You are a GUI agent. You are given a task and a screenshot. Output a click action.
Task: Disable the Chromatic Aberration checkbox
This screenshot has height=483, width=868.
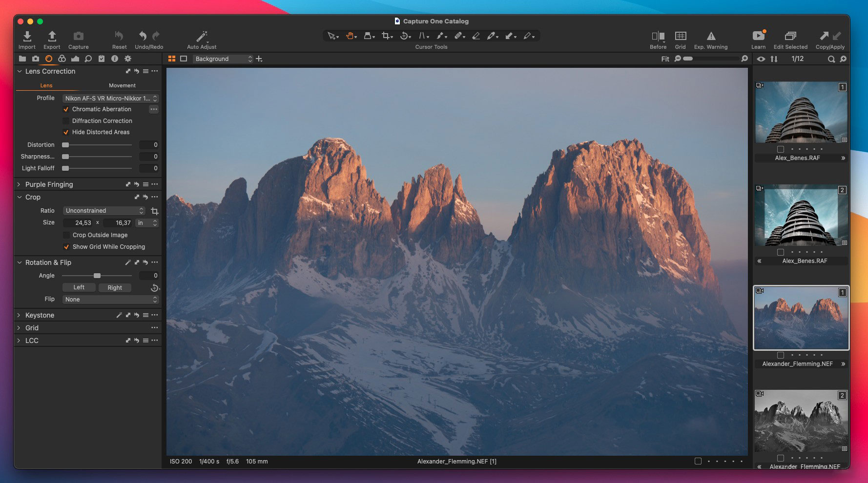click(x=66, y=109)
